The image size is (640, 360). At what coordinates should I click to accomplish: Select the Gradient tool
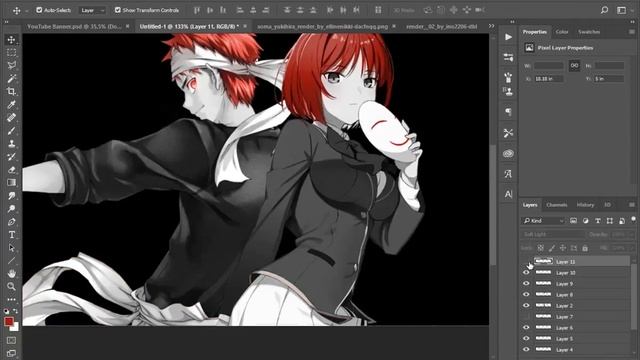point(11,183)
